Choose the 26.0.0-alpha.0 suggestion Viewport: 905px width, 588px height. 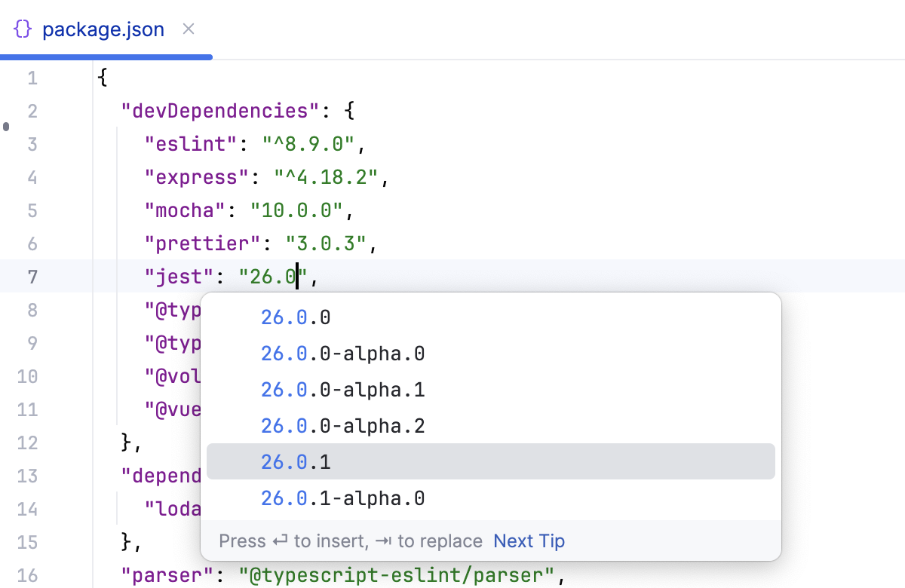(x=343, y=353)
